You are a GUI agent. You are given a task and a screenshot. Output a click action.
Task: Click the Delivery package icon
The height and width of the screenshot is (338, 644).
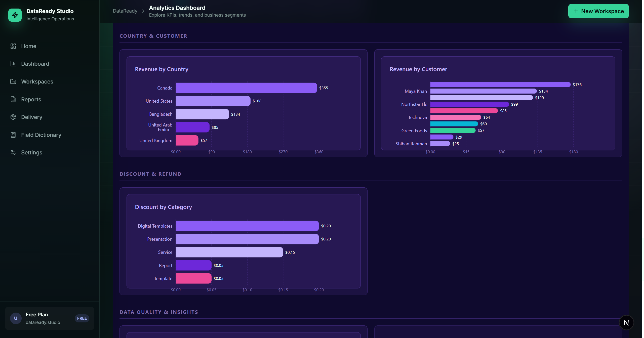pos(13,117)
